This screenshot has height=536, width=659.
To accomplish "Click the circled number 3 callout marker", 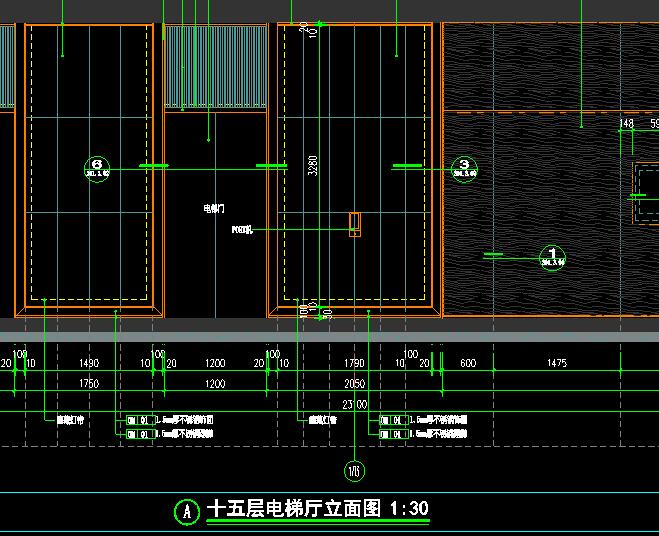I will tap(463, 167).
